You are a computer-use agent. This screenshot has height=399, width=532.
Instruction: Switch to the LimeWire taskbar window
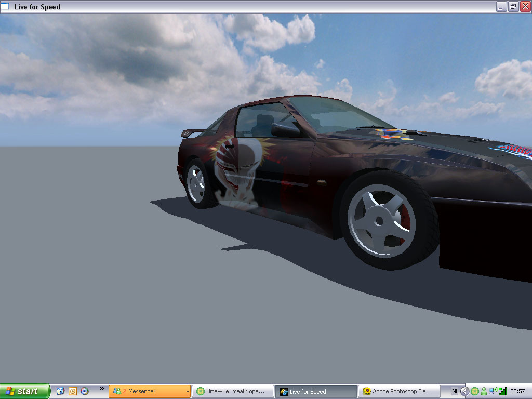[x=233, y=391]
